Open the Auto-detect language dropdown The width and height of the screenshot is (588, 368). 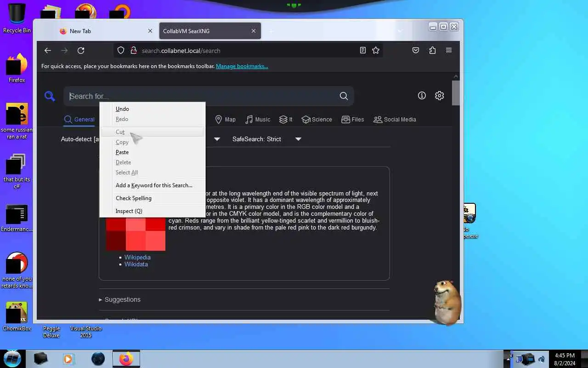80,139
